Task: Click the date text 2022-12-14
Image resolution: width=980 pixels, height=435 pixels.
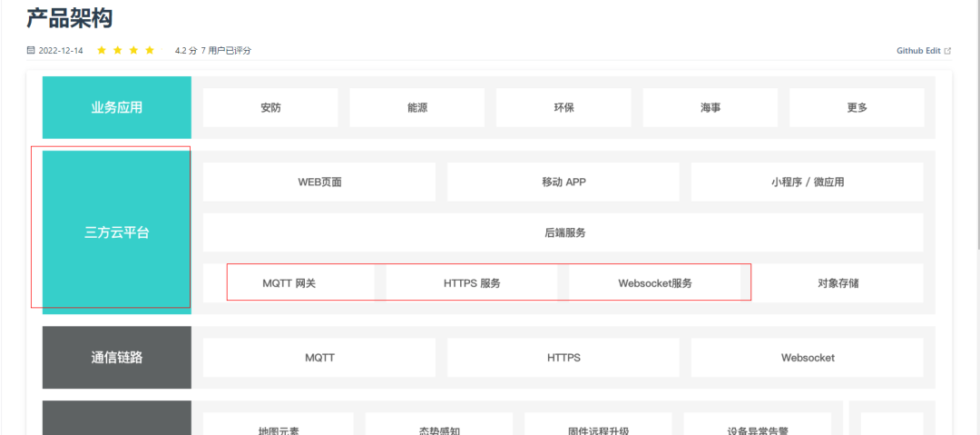Action: click(61, 51)
